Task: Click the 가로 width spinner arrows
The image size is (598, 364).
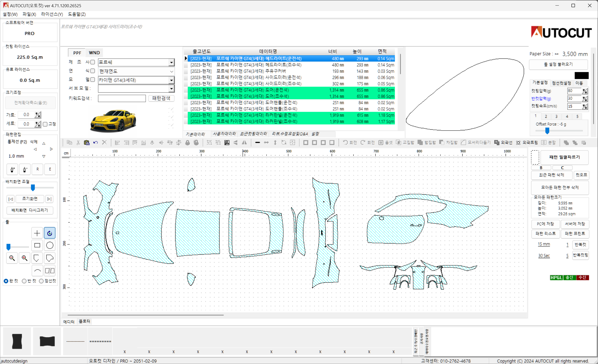Action: pyautogui.click(x=38, y=115)
